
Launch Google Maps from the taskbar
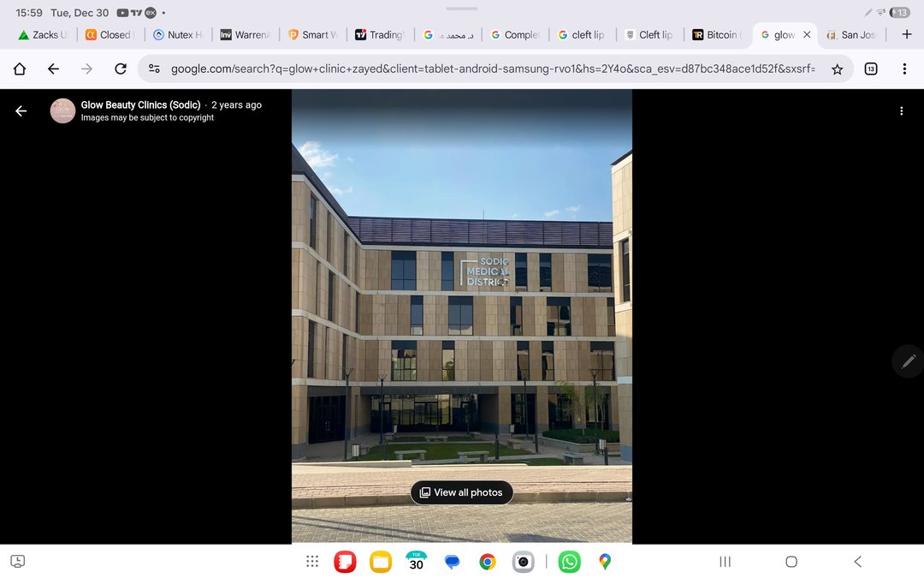pos(605,562)
